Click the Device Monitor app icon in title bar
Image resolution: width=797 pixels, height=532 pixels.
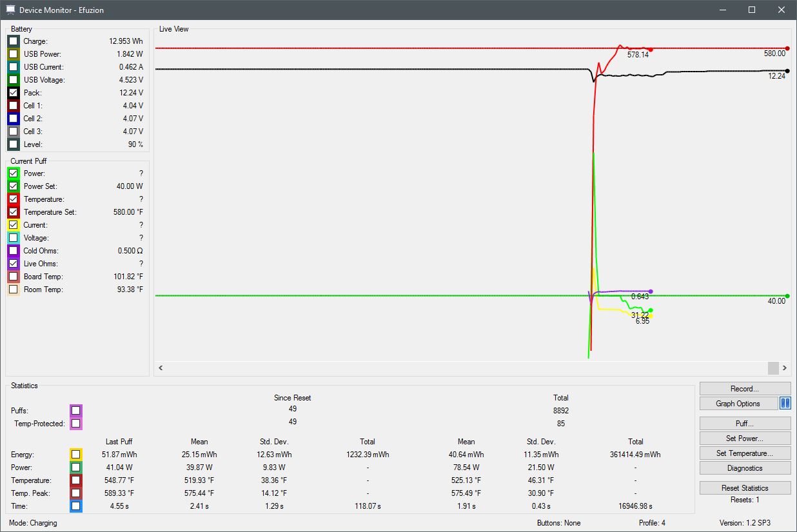pos(10,10)
